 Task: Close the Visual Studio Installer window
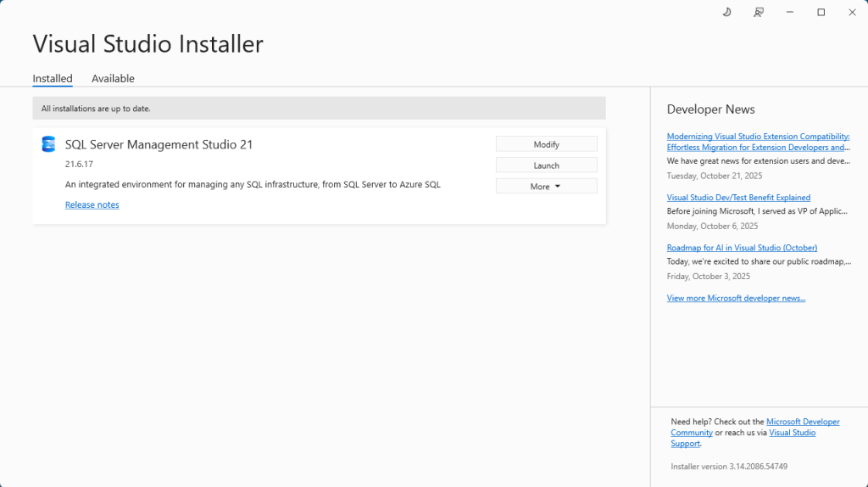point(852,12)
